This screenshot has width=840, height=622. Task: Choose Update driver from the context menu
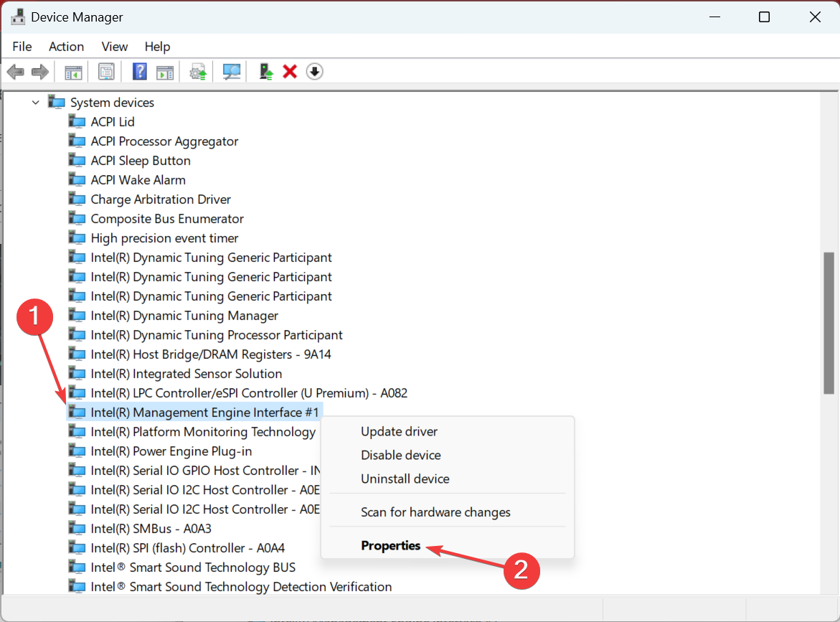448,431
